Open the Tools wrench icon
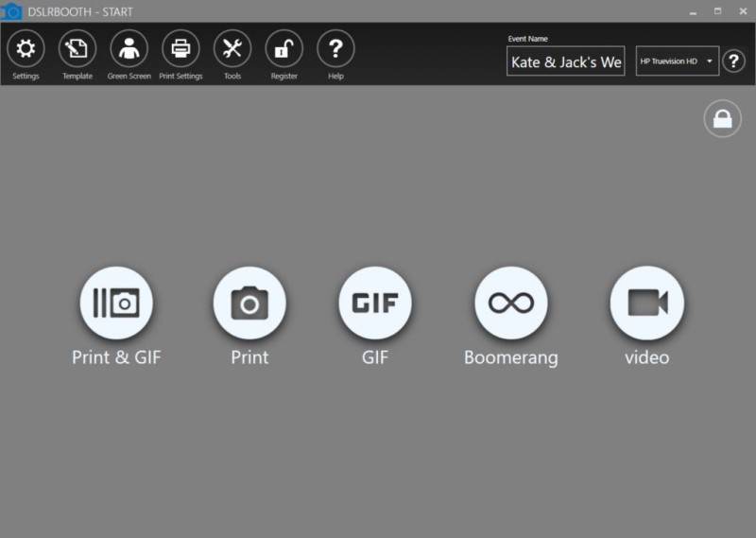The image size is (756, 538). [232, 49]
